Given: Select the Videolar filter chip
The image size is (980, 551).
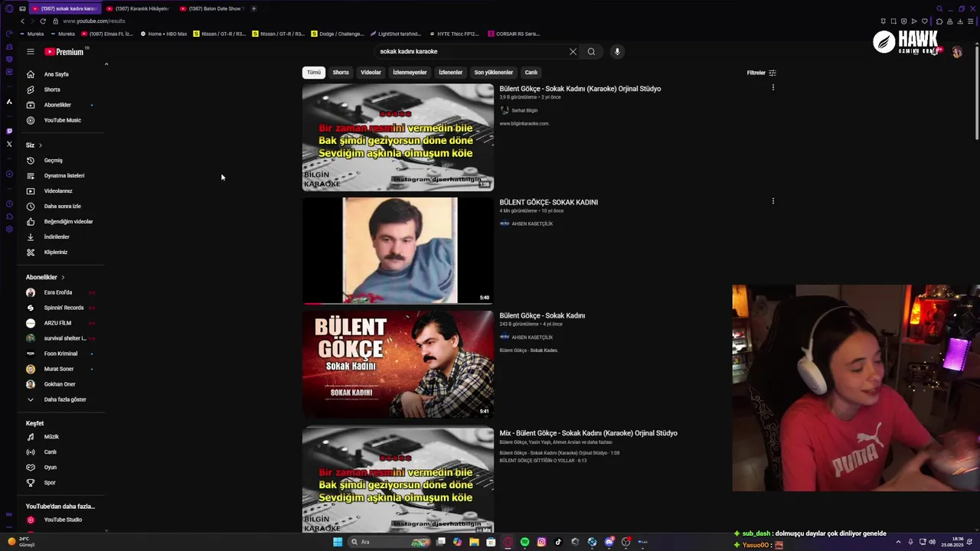Looking at the screenshot, I should [371, 72].
